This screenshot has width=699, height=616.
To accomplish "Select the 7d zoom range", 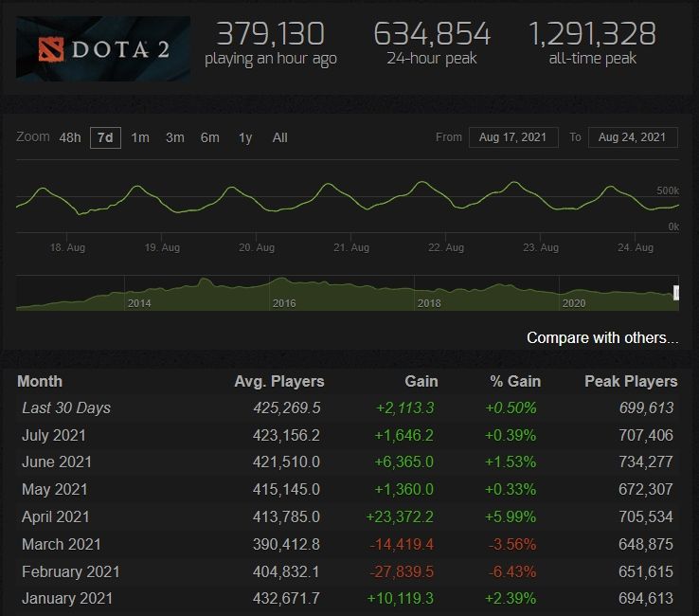I will click(105, 137).
